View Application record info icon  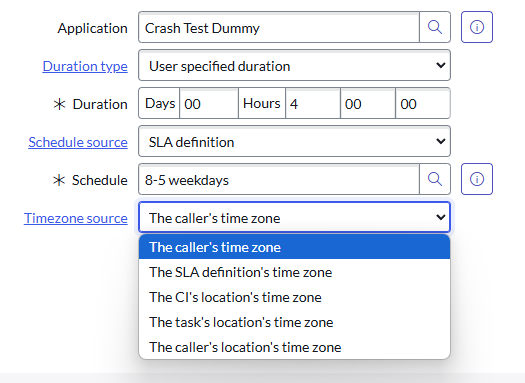coord(477,27)
